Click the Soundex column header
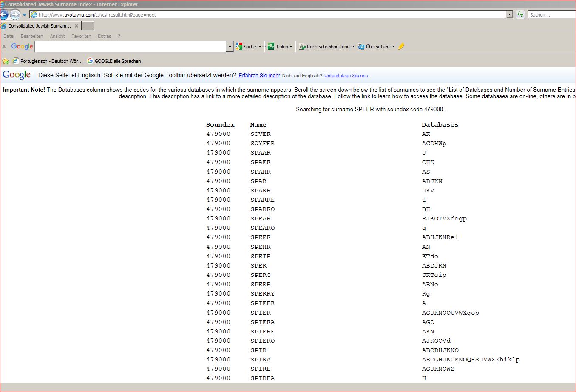 (x=220, y=124)
